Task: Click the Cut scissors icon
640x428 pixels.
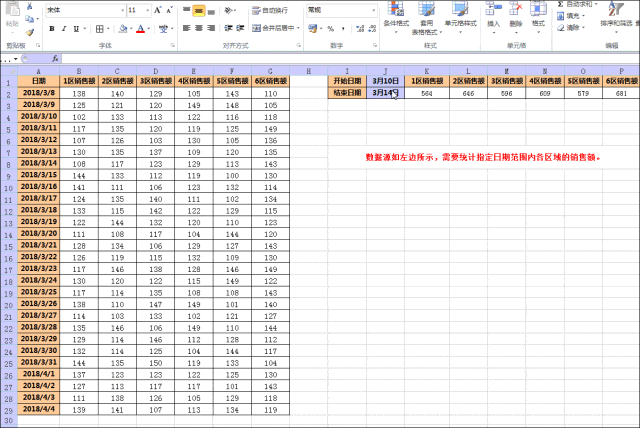Action: 29,7
